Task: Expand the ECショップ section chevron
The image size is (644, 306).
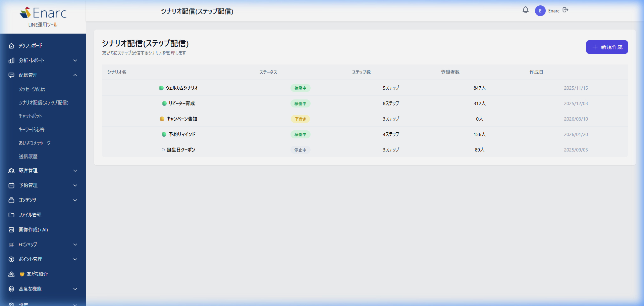Action: tap(75, 245)
